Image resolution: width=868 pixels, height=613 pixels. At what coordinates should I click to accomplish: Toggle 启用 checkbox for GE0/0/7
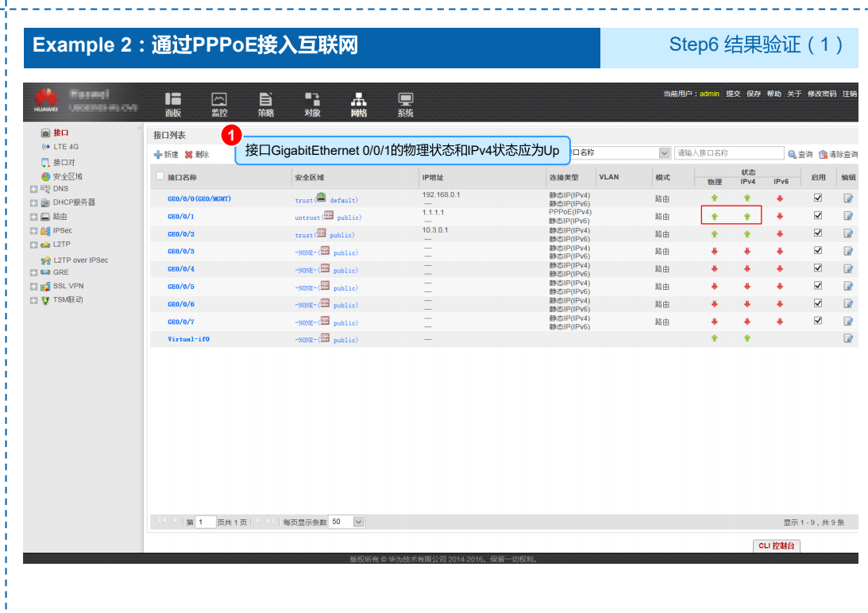pyautogui.click(x=818, y=321)
